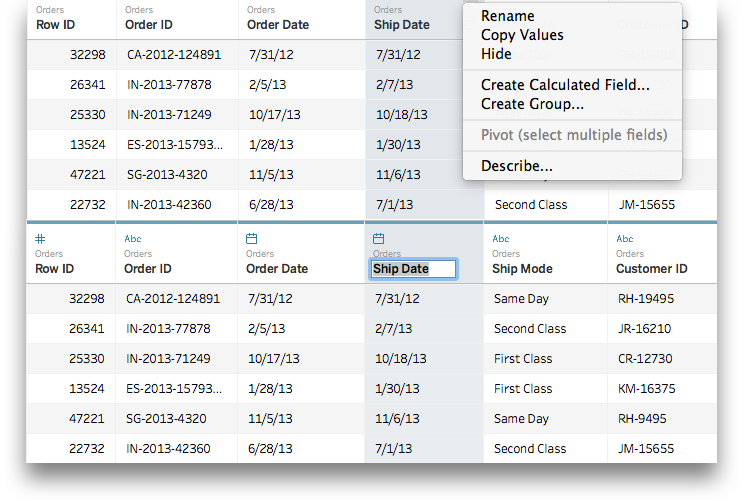Click the cell containing KM-16375
This screenshot has height=500, width=742.
coord(647,388)
